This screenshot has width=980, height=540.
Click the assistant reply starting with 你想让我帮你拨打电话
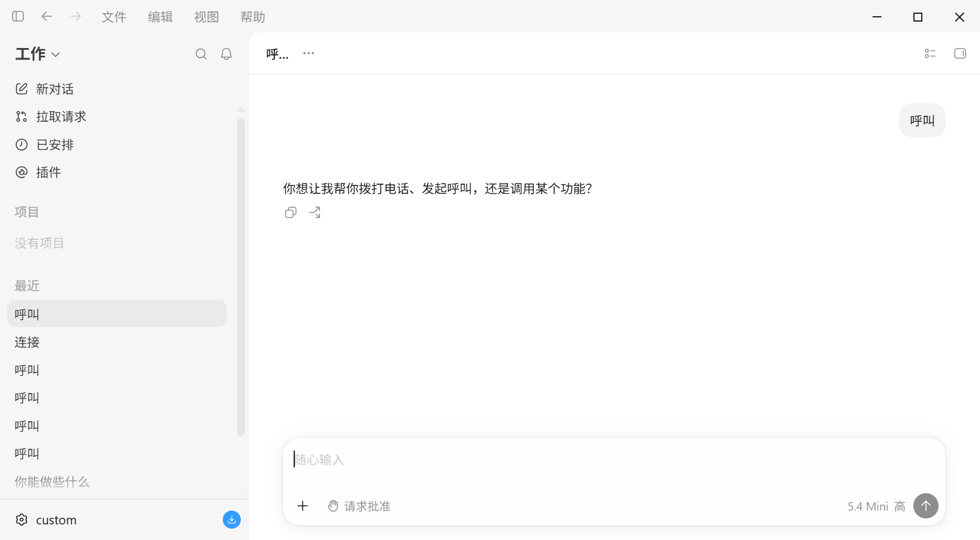point(438,188)
